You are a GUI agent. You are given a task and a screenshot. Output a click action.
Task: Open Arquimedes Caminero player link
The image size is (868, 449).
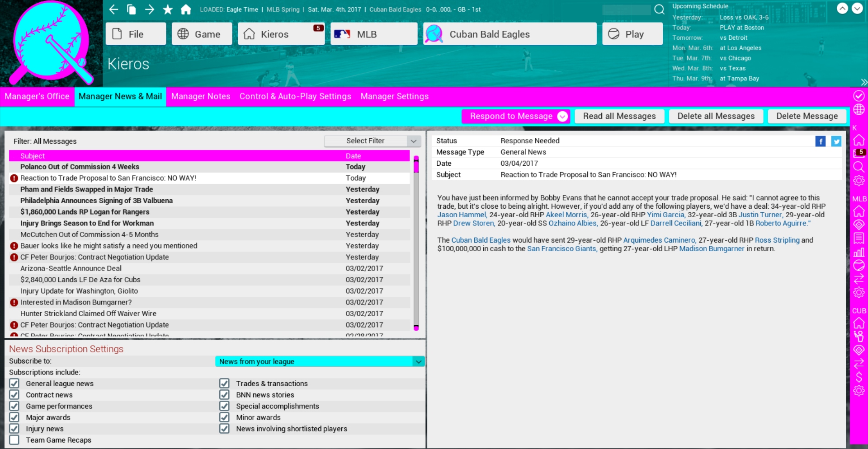click(x=659, y=240)
